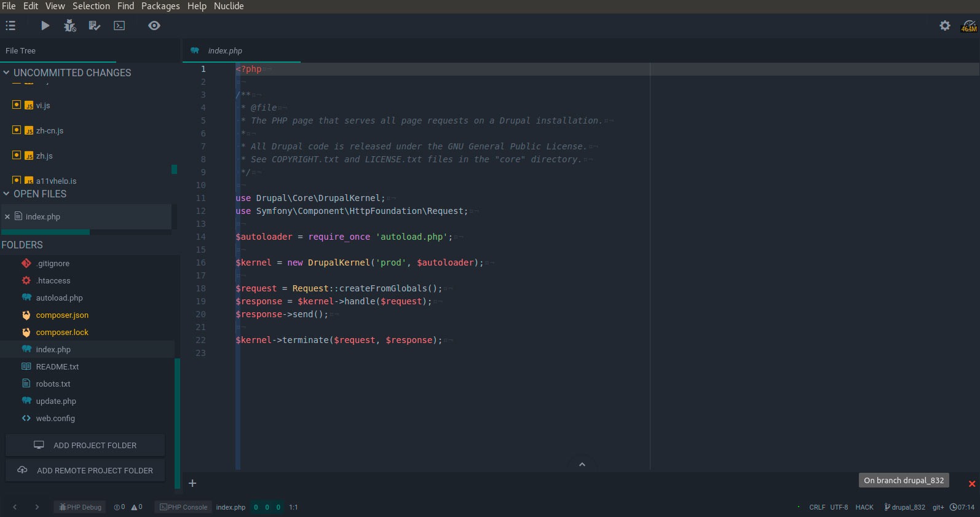Click the FOLDERS section header

(22, 245)
